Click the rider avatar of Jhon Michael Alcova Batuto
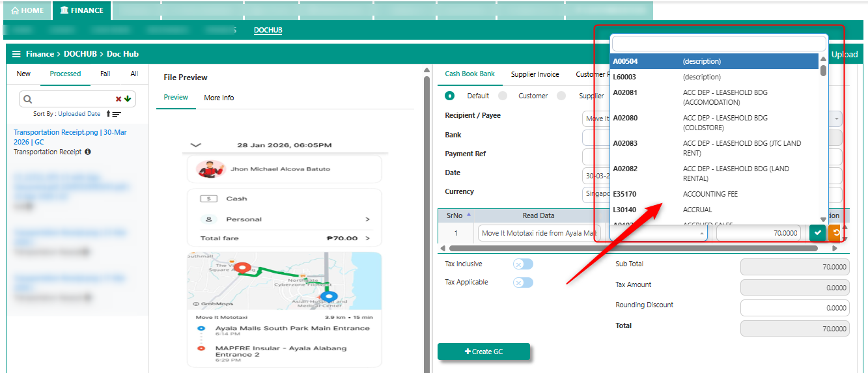This screenshot has width=868, height=373. tap(210, 169)
